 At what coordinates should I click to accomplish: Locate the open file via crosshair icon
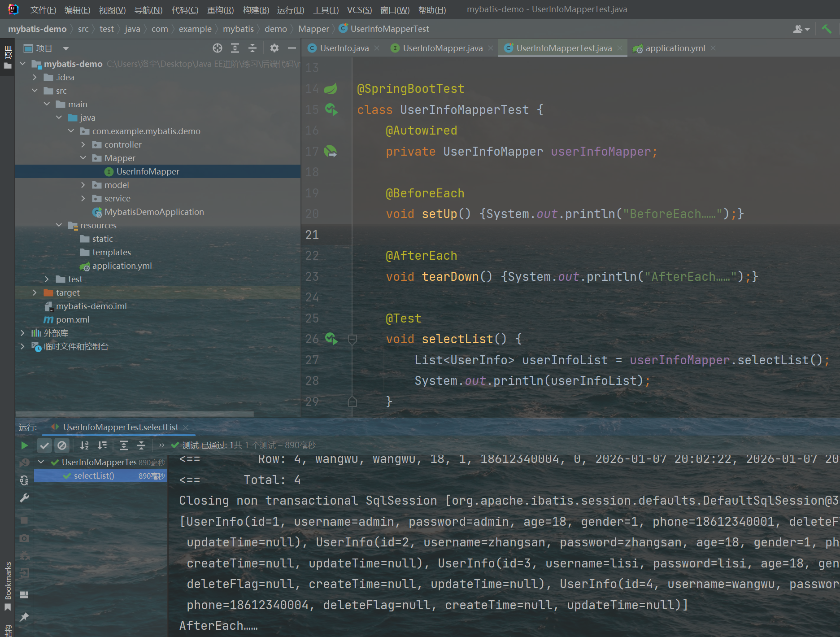point(218,48)
